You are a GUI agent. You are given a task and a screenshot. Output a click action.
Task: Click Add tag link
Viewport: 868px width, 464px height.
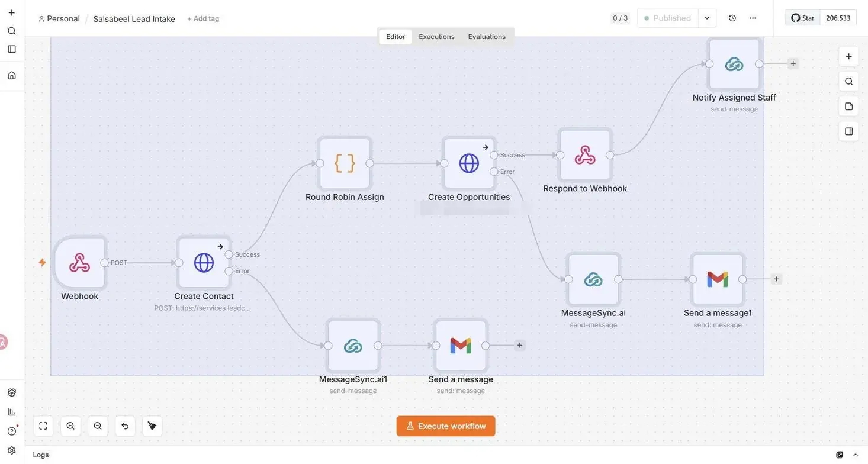pyautogui.click(x=203, y=18)
